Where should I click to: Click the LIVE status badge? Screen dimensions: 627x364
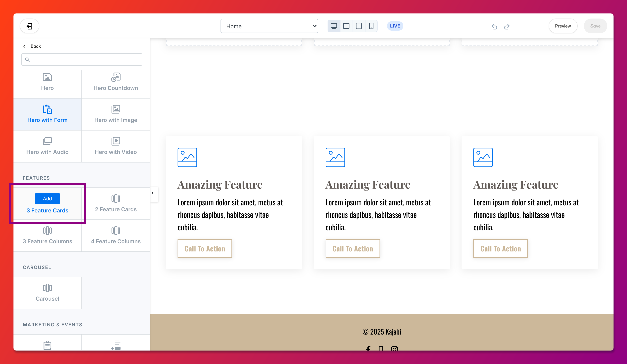click(x=395, y=26)
